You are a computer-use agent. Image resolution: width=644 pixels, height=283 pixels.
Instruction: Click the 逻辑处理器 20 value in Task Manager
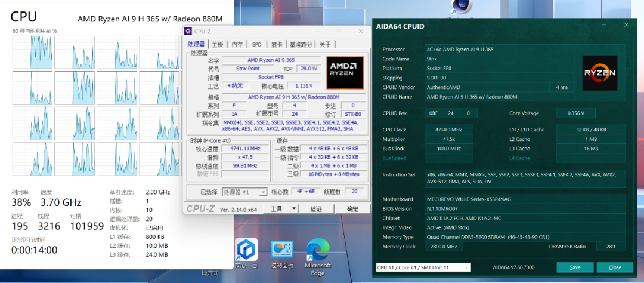(x=149, y=219)
